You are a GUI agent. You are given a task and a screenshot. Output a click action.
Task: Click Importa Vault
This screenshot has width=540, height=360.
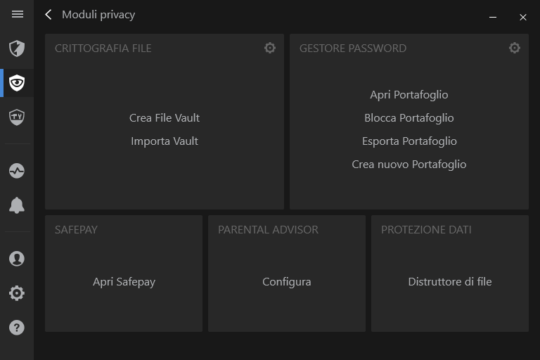tap(164, 141)
